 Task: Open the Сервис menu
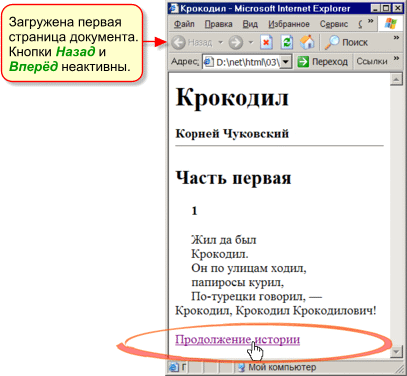(334, 24)
